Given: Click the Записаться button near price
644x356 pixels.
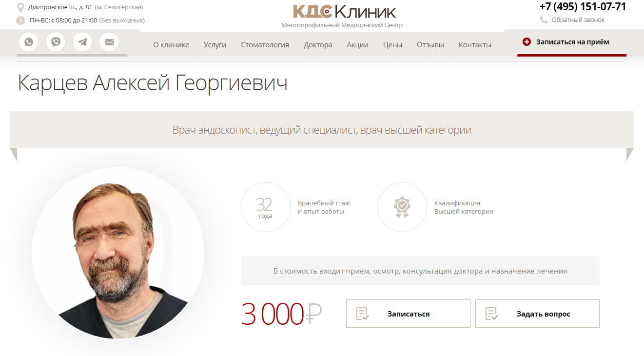Looking at the screenshot, I should (408, 314).
